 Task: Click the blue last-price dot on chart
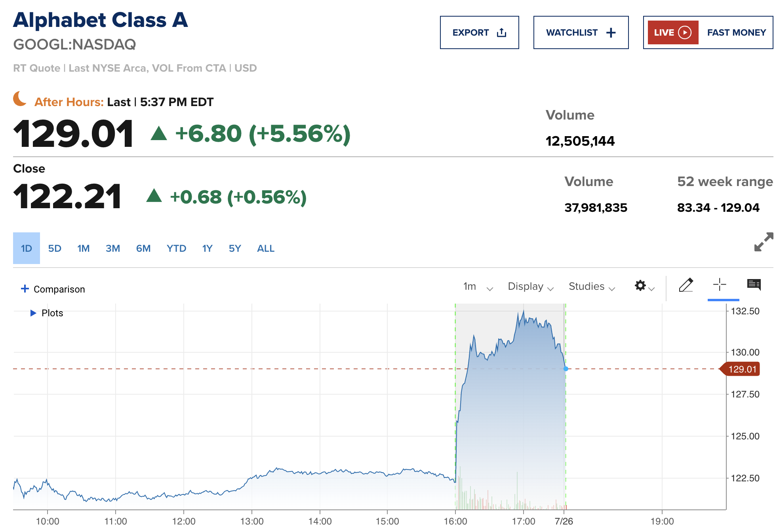pyautogui.click(x=566, y=369)
